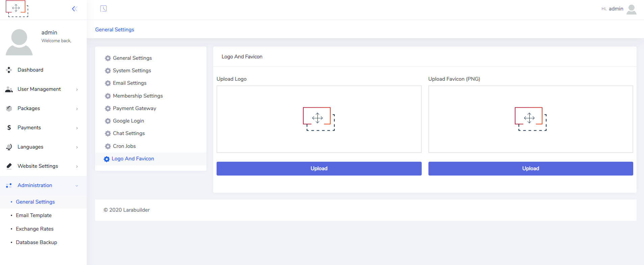Open the Email Template link

(34, 215)
